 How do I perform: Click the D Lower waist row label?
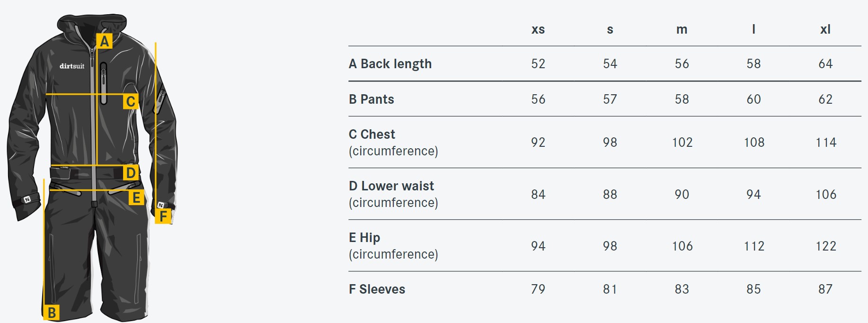pyautogui.click(x=391, y=186)
